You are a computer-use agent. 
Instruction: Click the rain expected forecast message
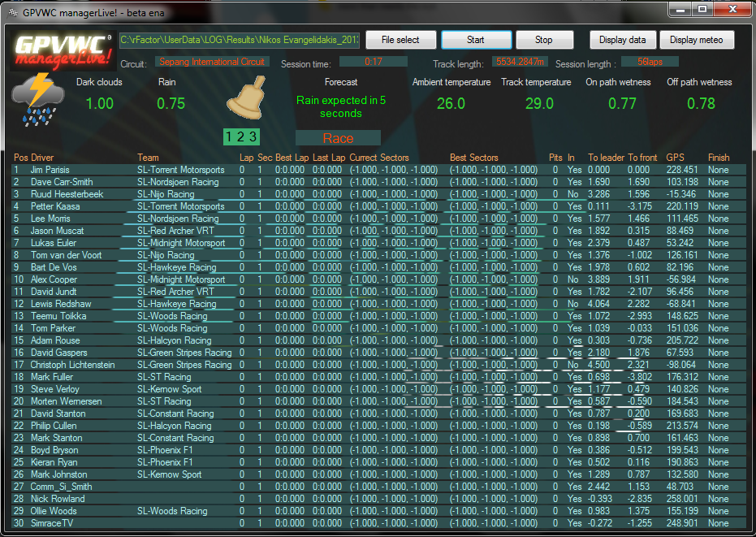(341, 106)
